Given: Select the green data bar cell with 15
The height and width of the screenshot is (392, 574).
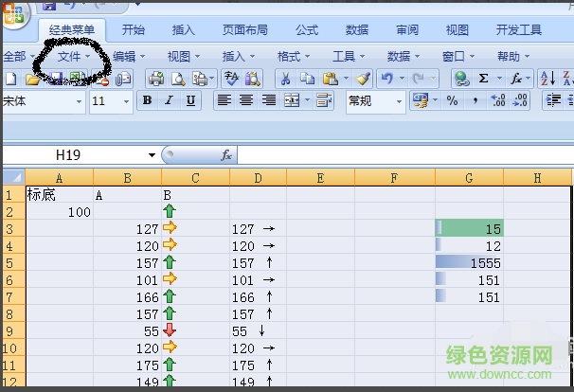Looking at the screenshot, I should 470,227.
